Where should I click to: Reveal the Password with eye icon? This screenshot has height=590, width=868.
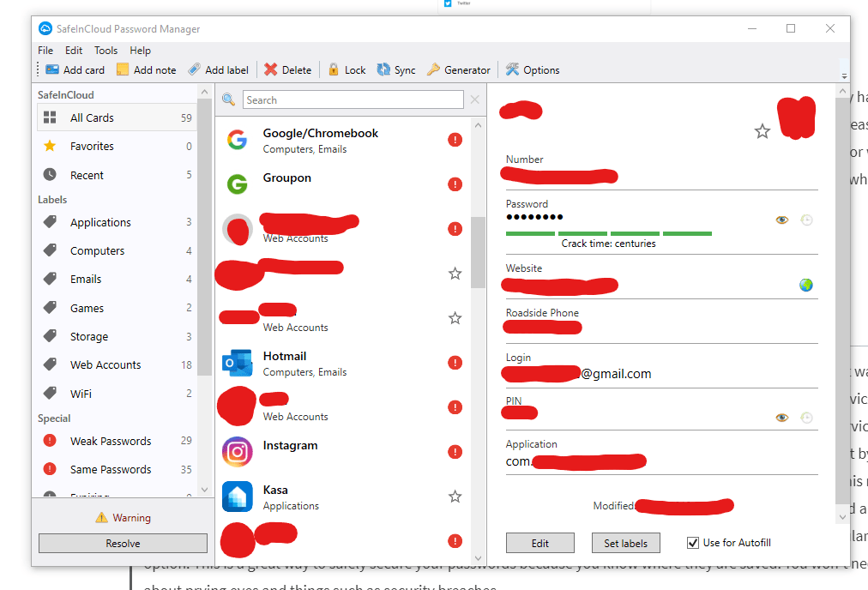781,220
